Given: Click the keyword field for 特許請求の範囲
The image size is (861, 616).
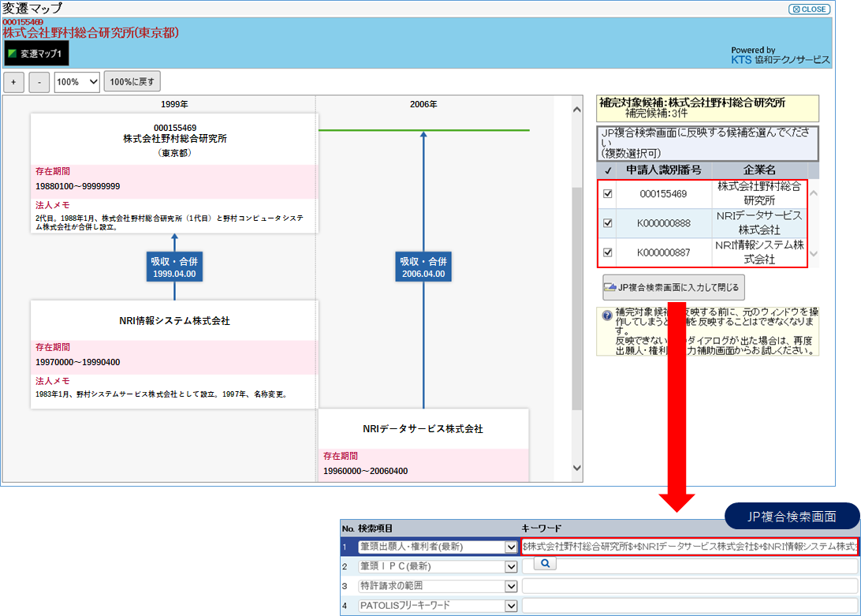Looking at the screenshot, I should point(690,586).
